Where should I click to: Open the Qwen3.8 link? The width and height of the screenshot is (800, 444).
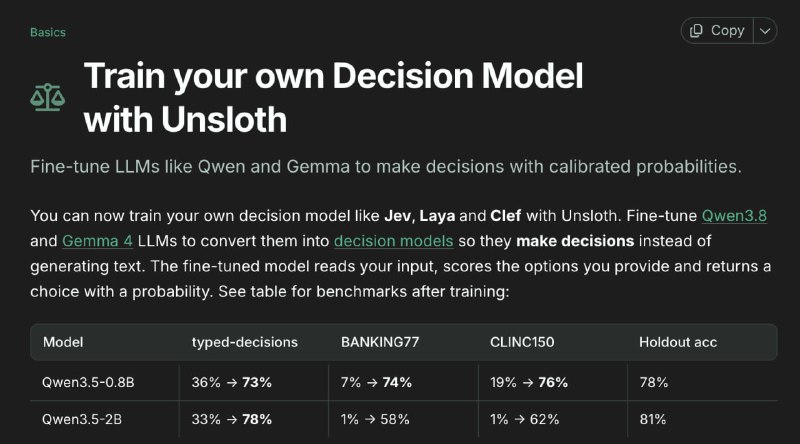tap(734, 216)
